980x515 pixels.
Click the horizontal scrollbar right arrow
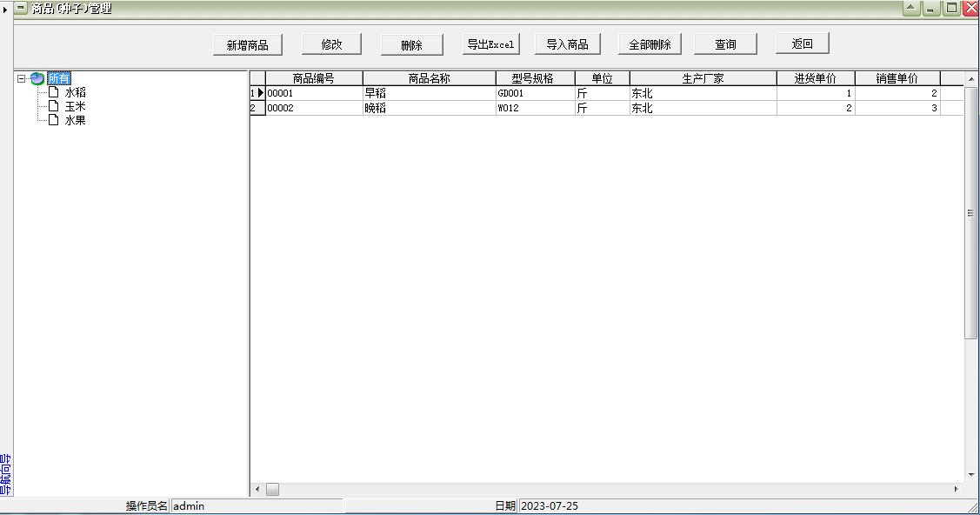956,490
